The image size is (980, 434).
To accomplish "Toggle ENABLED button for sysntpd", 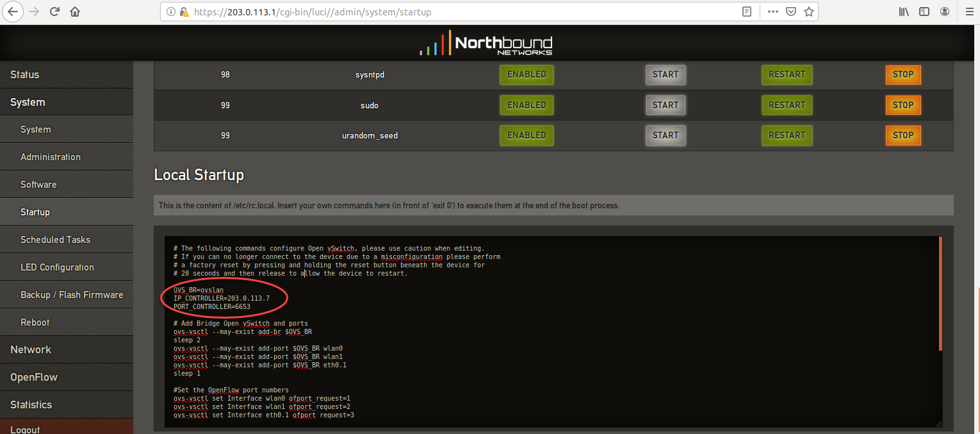I will (527, 74).
